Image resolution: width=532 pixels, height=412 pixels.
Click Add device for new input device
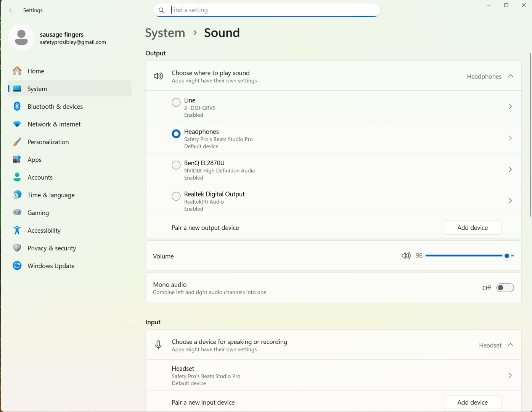pos(473,402)
